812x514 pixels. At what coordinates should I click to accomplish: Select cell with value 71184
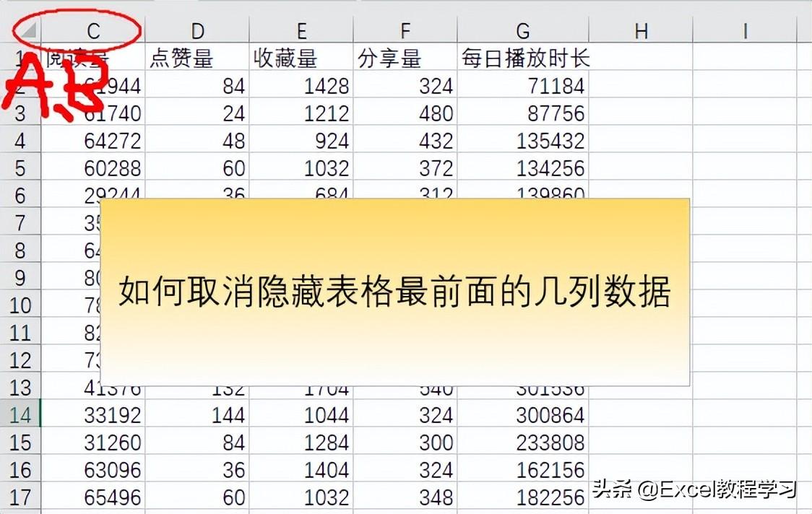pos(523,85)
